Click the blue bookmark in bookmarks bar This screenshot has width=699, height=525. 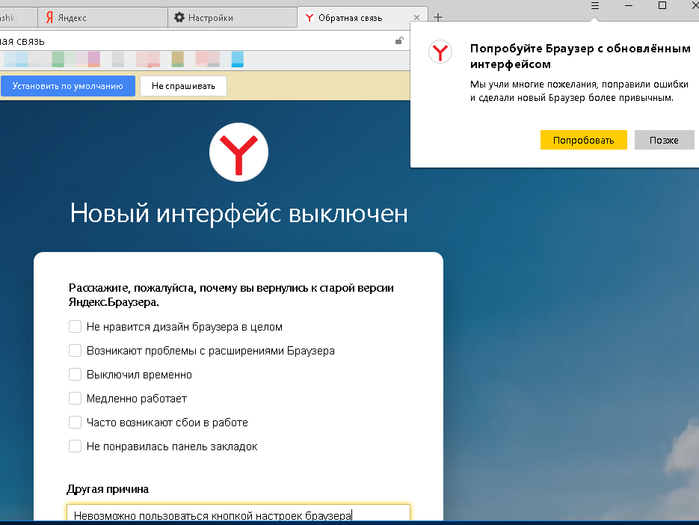click(x=238, y=59)
